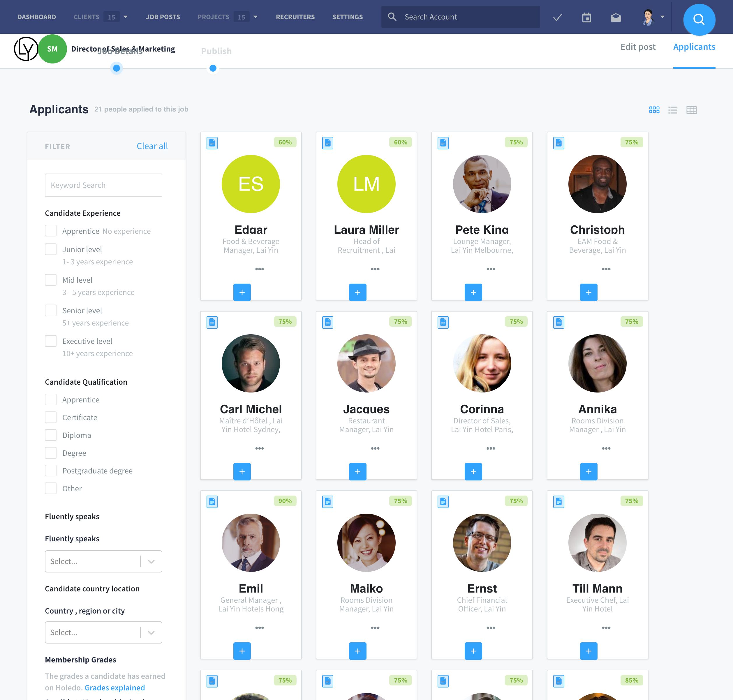This screenshot has height=700, width=733.
Task: Switch to table view layout
Action: pos(691,110)
